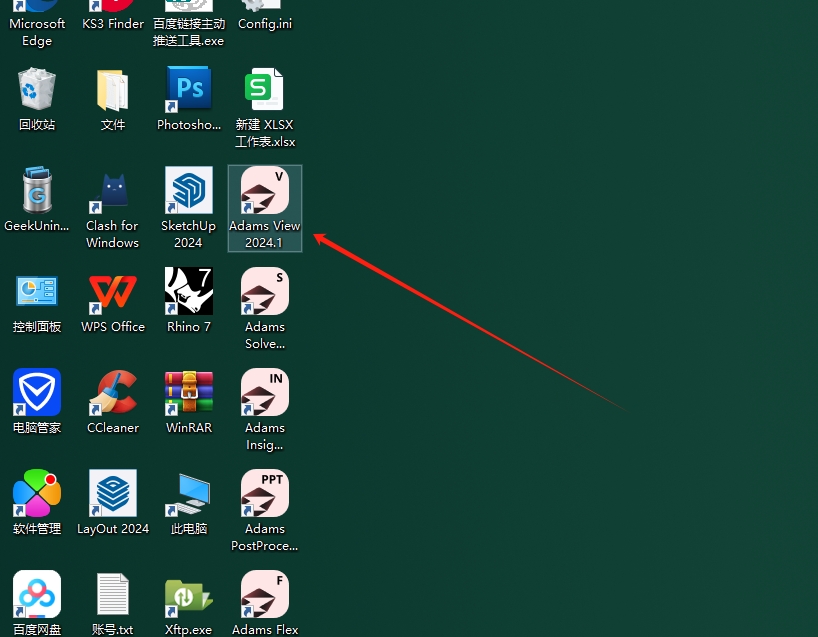Screen dimensions: 818x637
Task: Click the GeekUninstaller icon
Action: coord(37,192)
